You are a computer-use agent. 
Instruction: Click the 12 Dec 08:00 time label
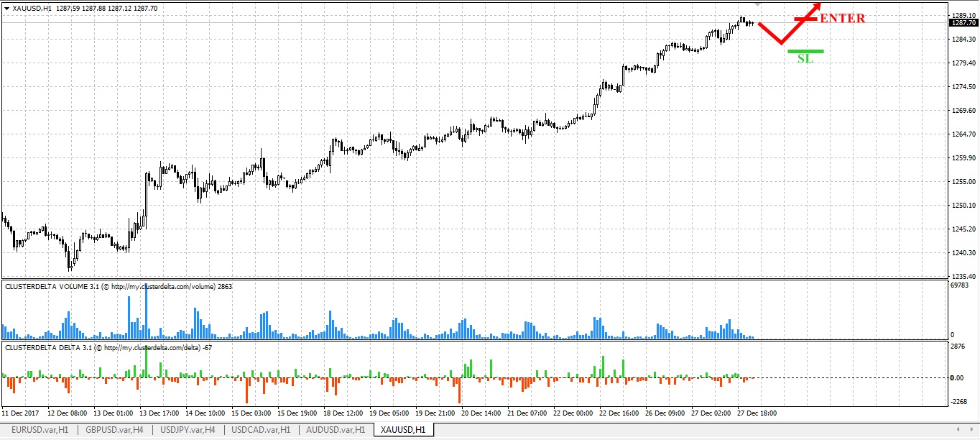point(67,413)
